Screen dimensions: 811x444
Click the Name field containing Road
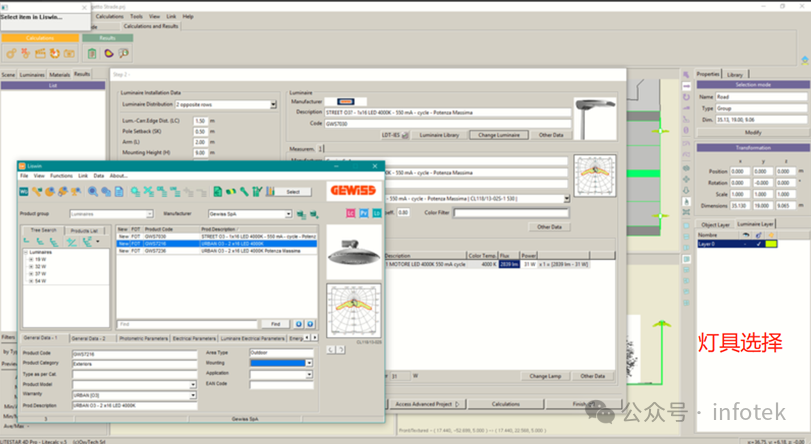tap(761, 97)
